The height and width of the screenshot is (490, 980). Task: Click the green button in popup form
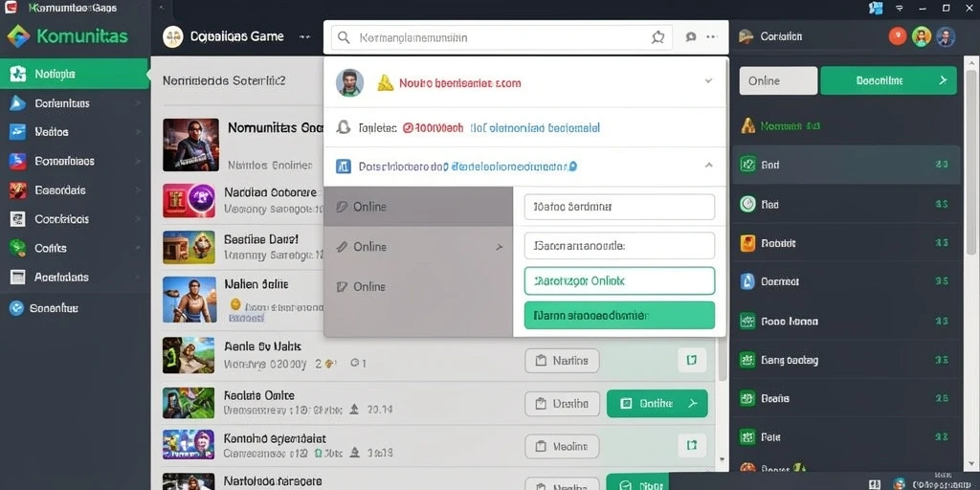[x=619, y=315]
